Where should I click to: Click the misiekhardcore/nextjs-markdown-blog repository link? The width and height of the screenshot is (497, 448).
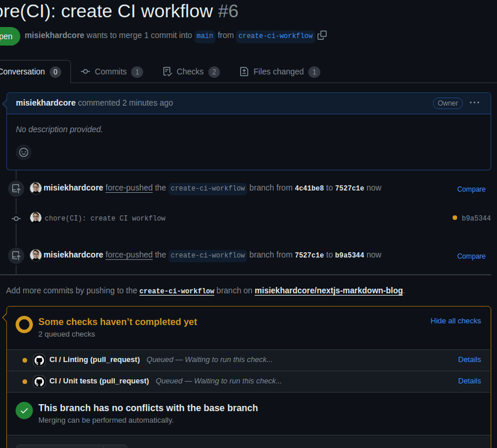point(329,291)
